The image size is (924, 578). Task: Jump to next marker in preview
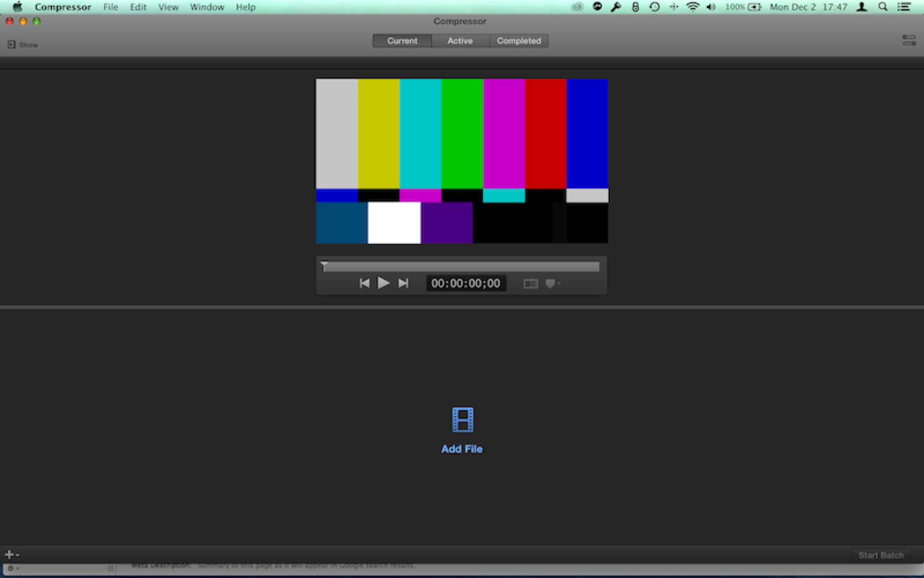click(x=403, y=283)
